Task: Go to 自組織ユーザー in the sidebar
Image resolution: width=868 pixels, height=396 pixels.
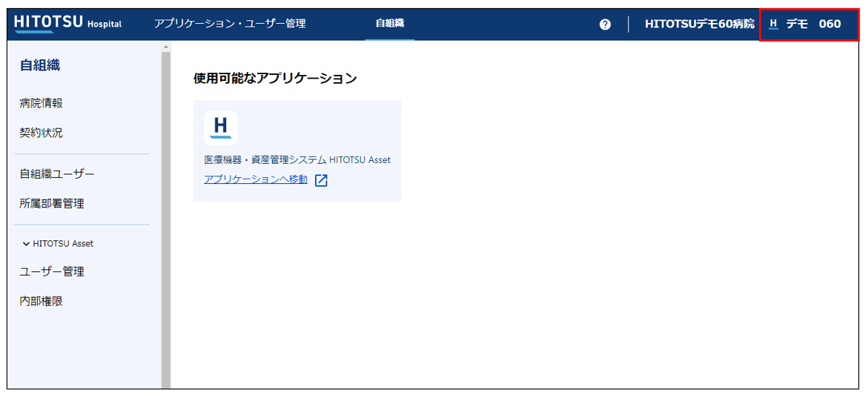Action: click(57, 174)
